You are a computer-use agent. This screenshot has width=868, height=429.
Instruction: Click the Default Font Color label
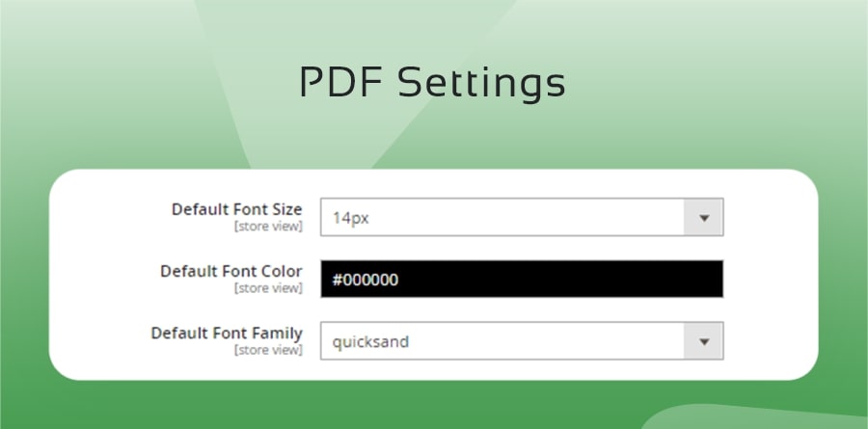231,271
